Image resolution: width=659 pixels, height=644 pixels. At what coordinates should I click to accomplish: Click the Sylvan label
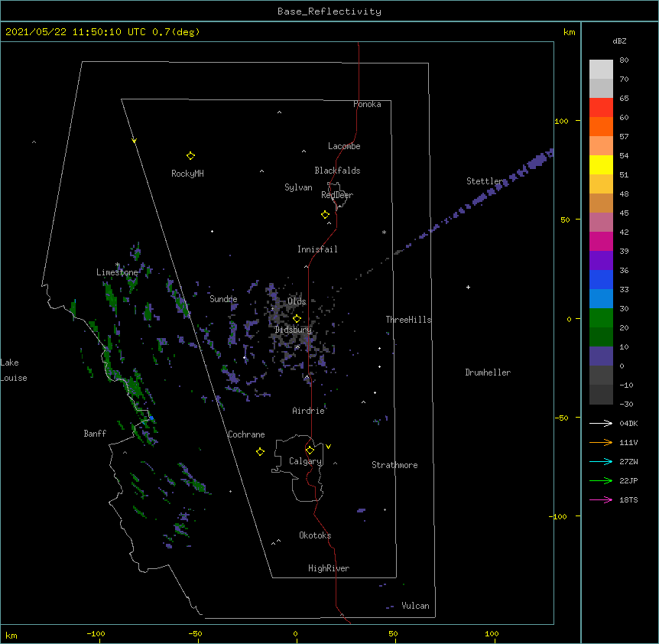point(298,187)
